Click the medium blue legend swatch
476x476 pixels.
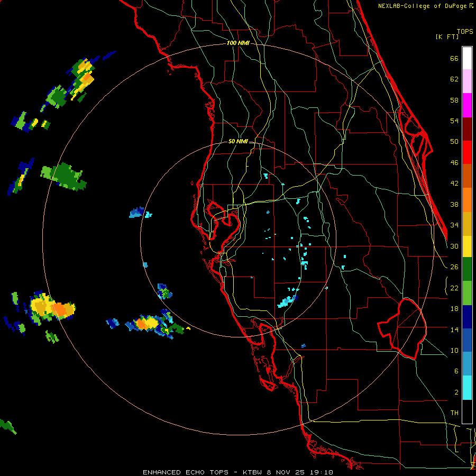467,340
